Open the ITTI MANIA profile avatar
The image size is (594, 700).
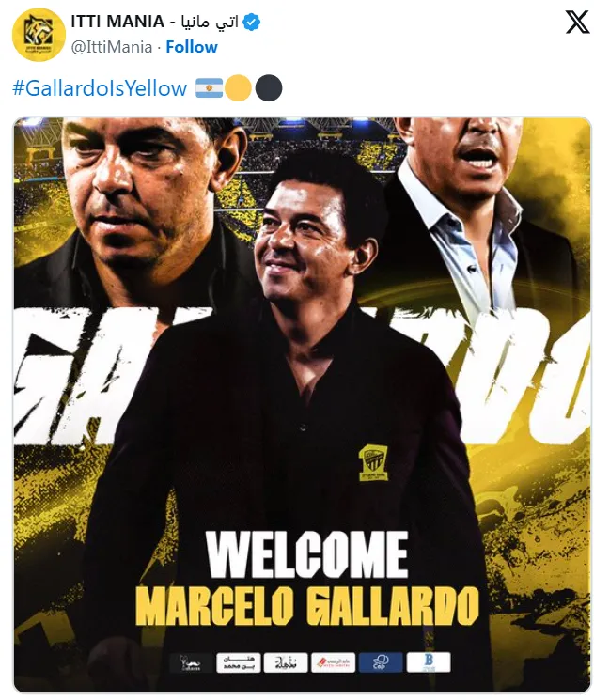[x=39, y=35]
